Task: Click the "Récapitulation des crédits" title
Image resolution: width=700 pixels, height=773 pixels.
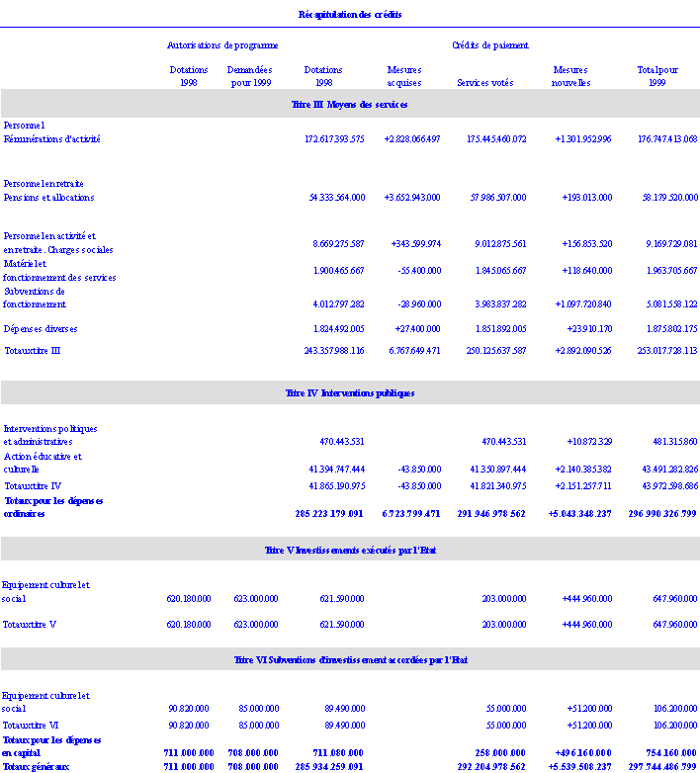Action: click(349, 14)
